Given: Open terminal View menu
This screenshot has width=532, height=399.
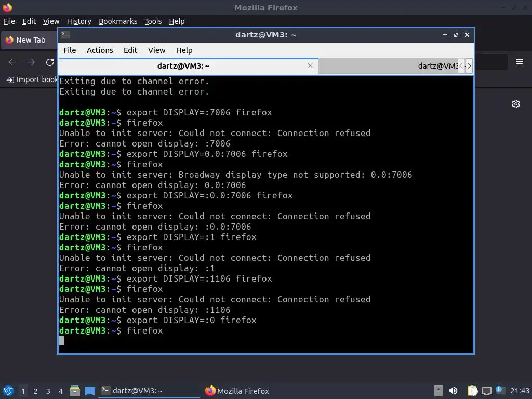Looking at the screenshot, I should [156, 50].
